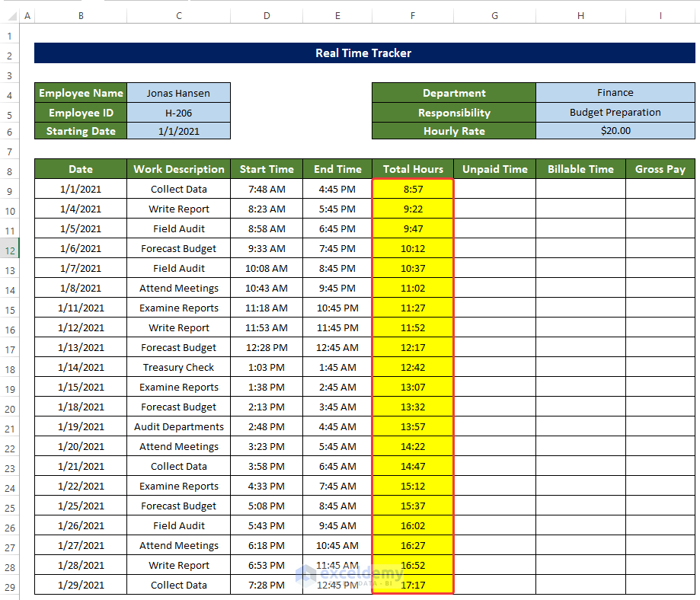This screenshot has width=700, height=600.
Task: Select the H-206 employee ID cell
Action: pos(178,113)
